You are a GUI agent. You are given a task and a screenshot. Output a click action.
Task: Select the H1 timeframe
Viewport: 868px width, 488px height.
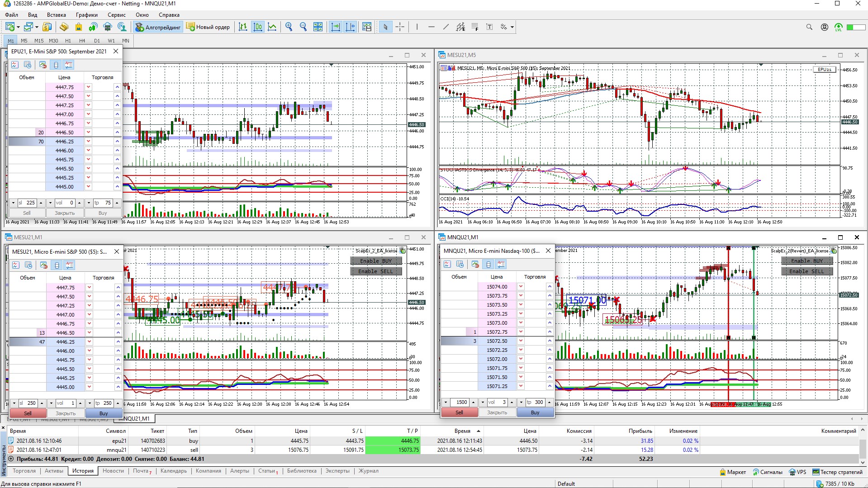(68, 41)
